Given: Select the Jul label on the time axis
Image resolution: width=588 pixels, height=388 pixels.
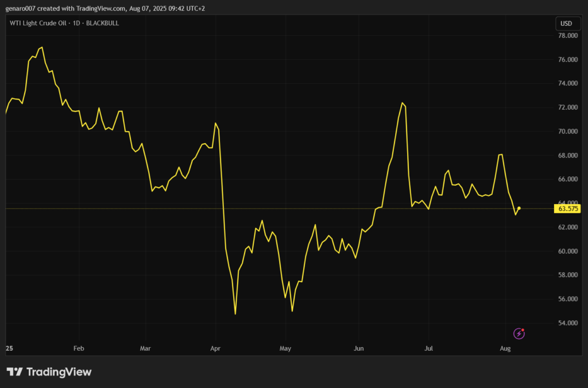Looking at the screenshot, I should click(x=428, y=348).
